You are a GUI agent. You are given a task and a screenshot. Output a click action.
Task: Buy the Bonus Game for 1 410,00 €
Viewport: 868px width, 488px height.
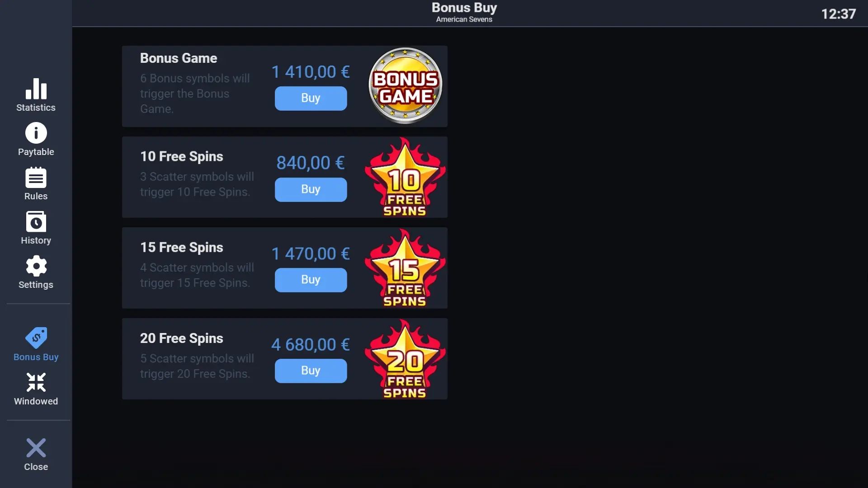point(311,98)
